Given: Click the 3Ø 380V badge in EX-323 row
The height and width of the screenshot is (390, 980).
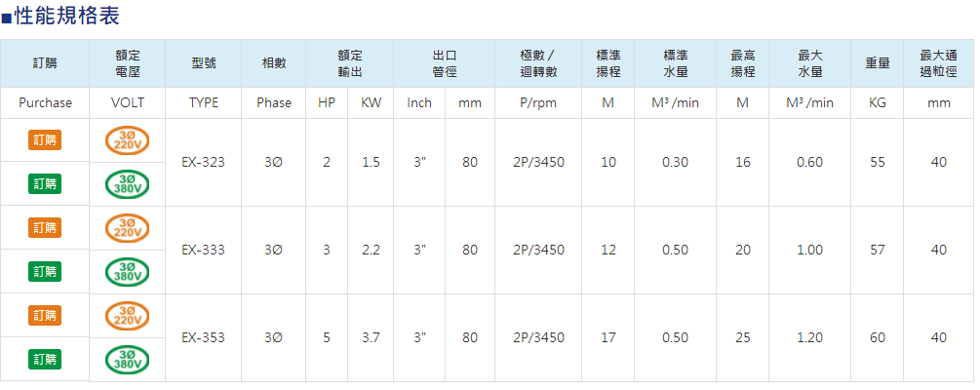Looking at the screenshot, I should click(x=128, y=183).
